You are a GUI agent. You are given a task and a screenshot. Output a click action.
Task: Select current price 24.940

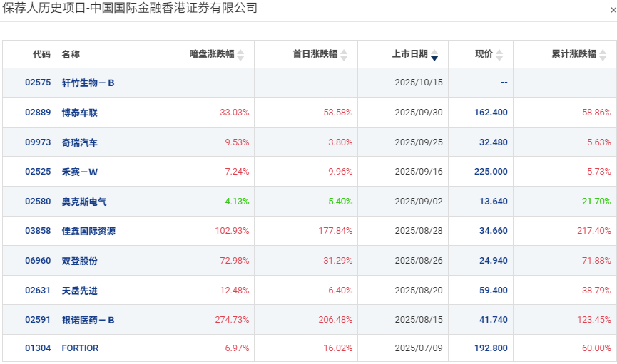(493, 261)
